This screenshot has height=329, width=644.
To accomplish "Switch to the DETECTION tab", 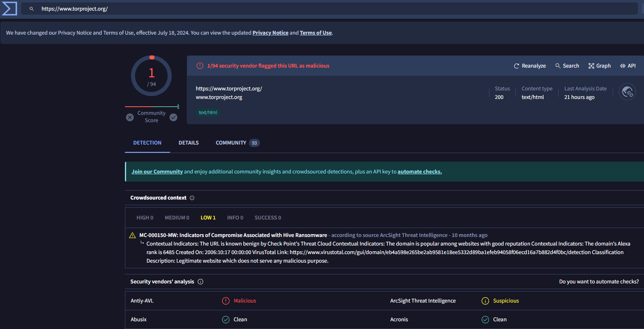I will click(x=147, y=143).
